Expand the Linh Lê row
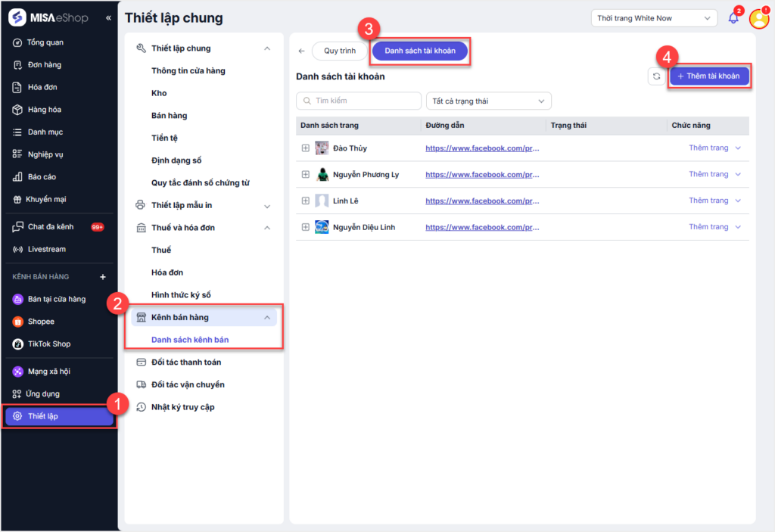Image resolution: width=775 pixels, height=532 pixels. (x=306, y=201)
